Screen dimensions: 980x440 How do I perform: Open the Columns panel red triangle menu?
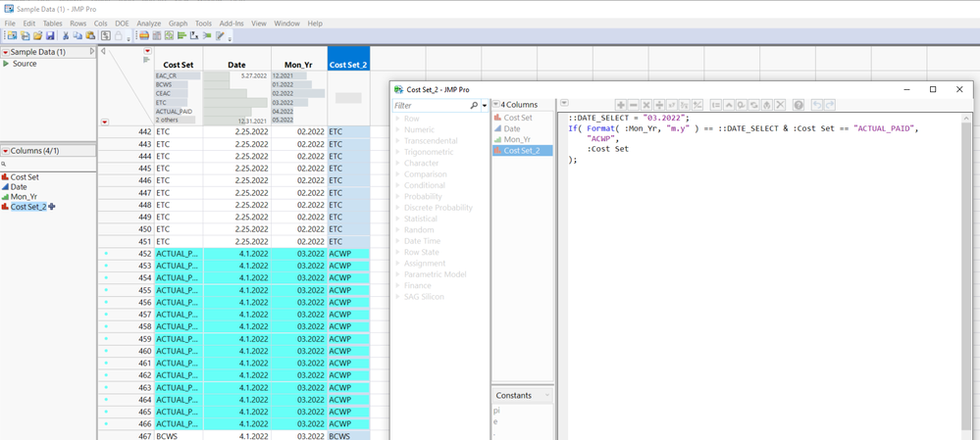(5, 151)
